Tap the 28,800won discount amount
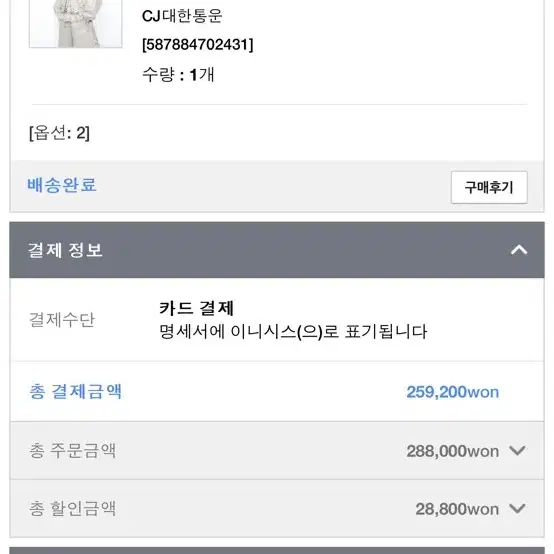The image size is (554, 554). click(x=457, y=509)
